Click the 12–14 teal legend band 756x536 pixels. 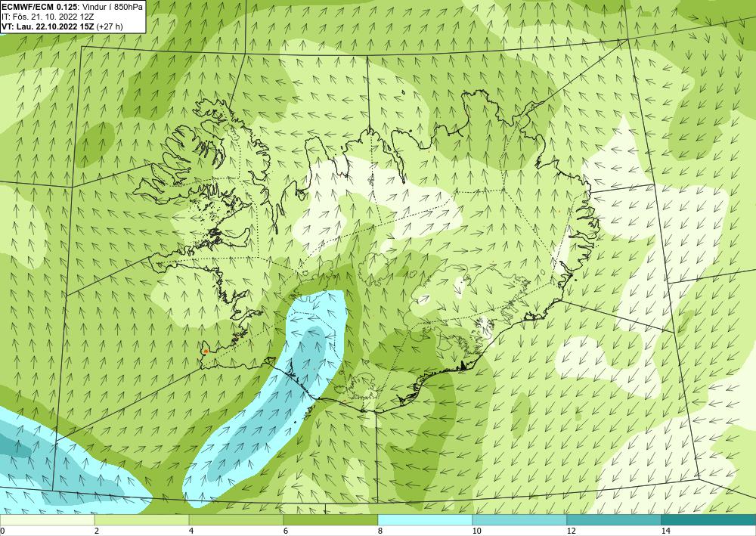point(614,519)
